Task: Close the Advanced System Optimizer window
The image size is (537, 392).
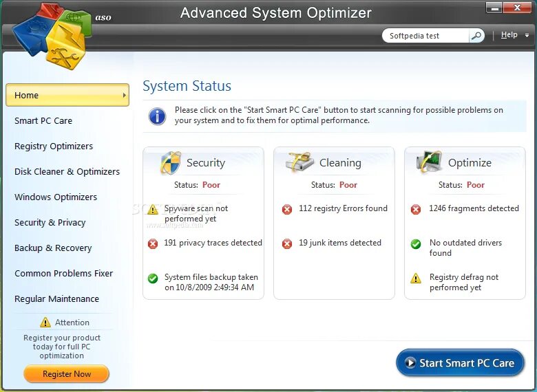Action: click(518, 8)
